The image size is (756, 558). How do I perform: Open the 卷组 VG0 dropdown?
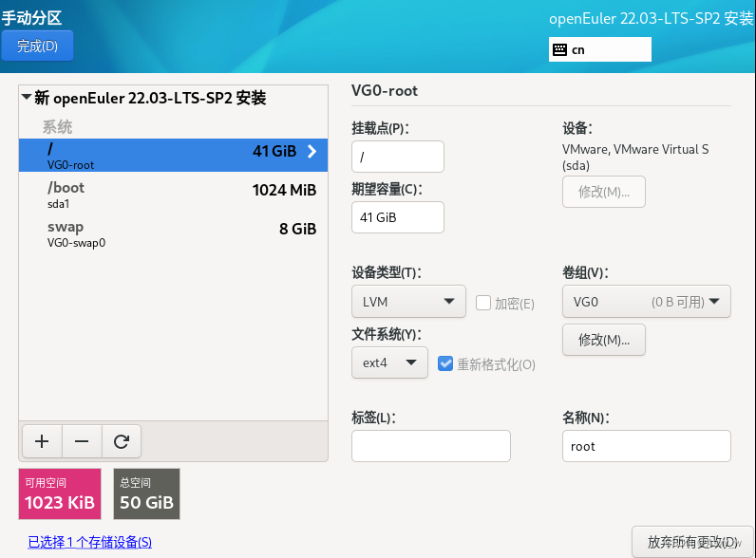coord(647,302)
